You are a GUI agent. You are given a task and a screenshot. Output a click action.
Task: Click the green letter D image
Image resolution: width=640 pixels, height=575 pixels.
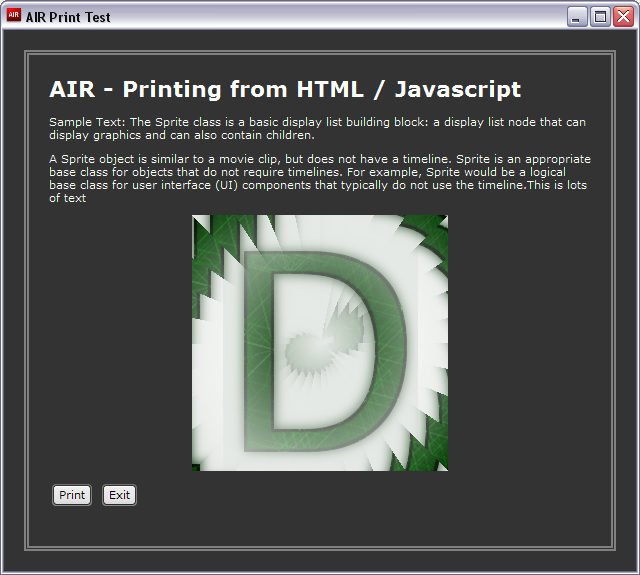point(320,343)
